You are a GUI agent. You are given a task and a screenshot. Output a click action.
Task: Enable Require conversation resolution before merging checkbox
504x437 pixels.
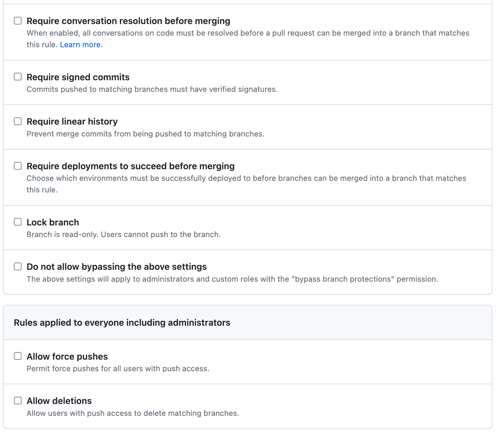pos(18,21)
